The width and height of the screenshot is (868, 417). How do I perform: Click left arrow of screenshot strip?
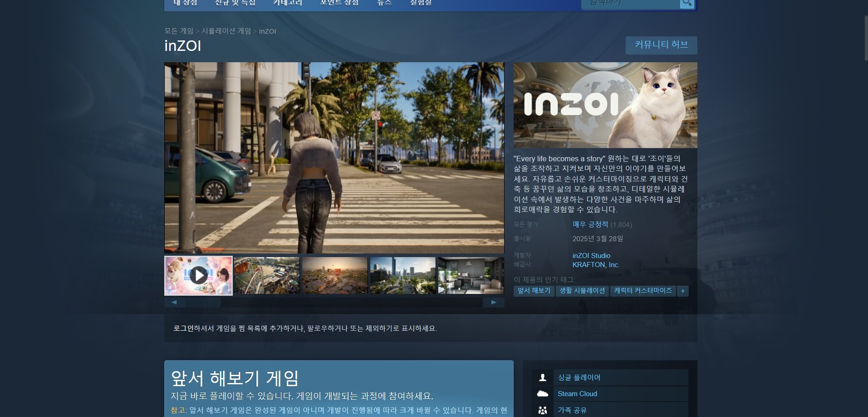point(175,303)
